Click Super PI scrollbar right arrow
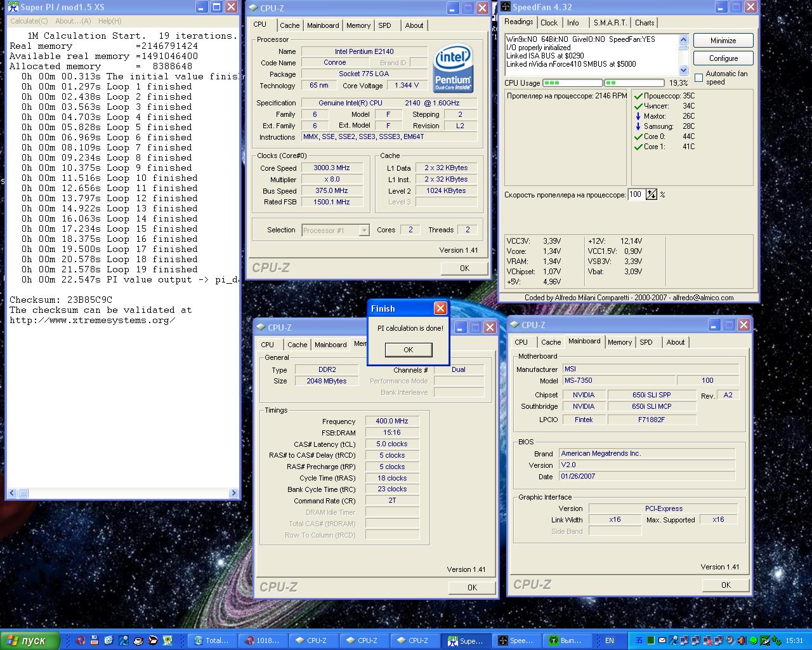Viewport: 812px width, 650px height. (x=233, y=493)
